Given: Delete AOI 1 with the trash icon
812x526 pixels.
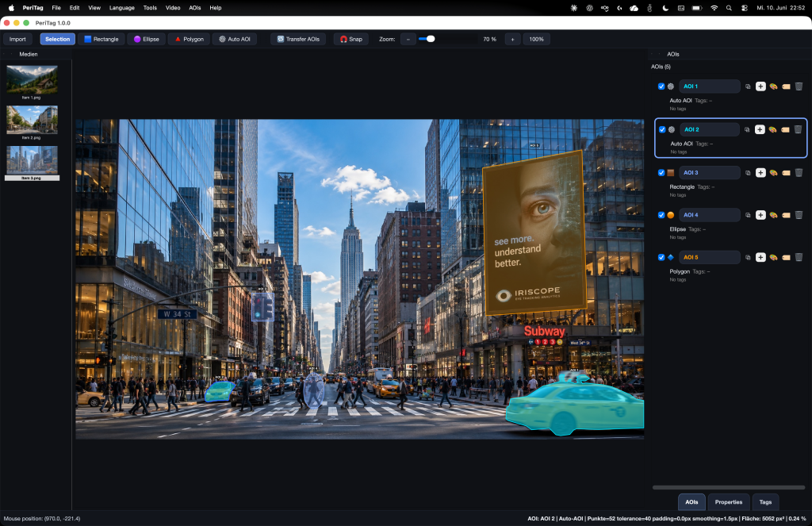Looking at the screenshot, I should 799,86.
